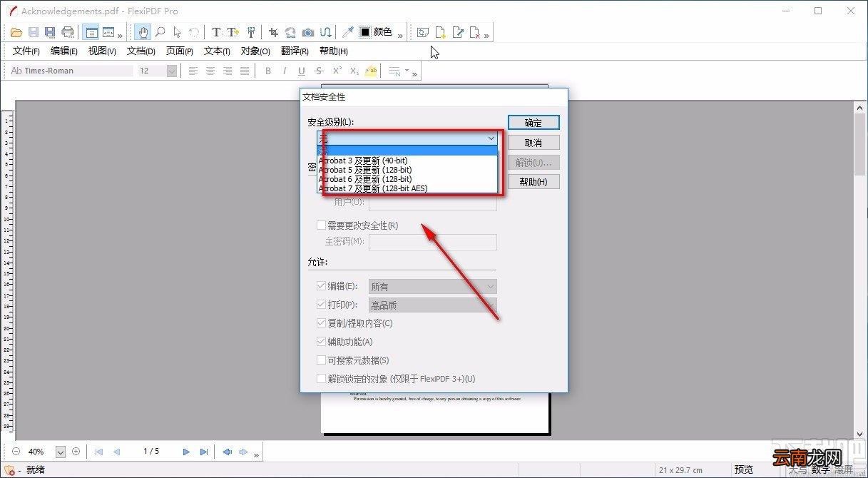Apply superscript formatting
868x478 pixels.
pos(337,71)
